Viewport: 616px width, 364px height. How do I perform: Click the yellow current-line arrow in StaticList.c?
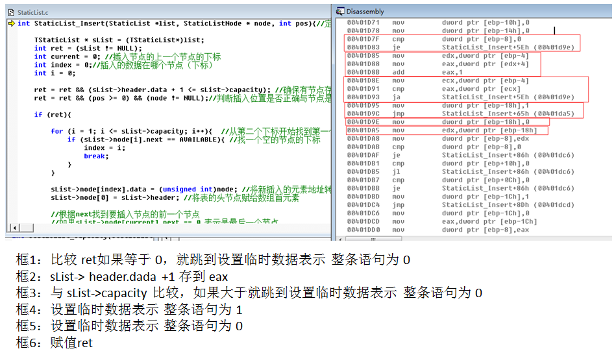pos(12,23)
